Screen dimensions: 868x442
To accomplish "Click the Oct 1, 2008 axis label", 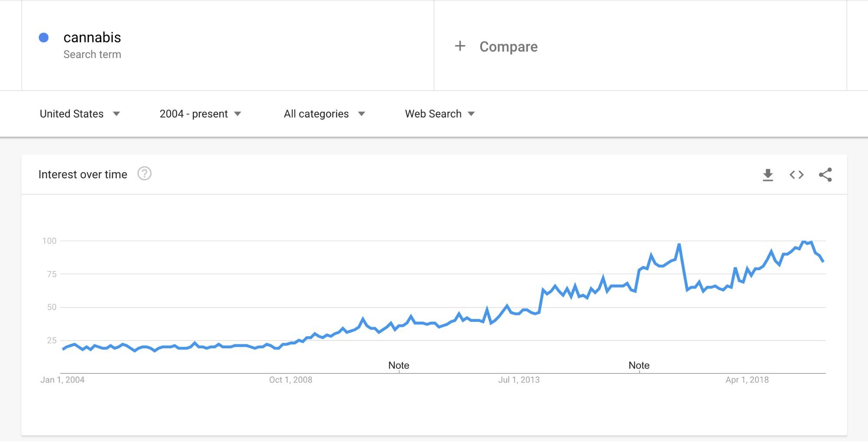I will [290, 380].
